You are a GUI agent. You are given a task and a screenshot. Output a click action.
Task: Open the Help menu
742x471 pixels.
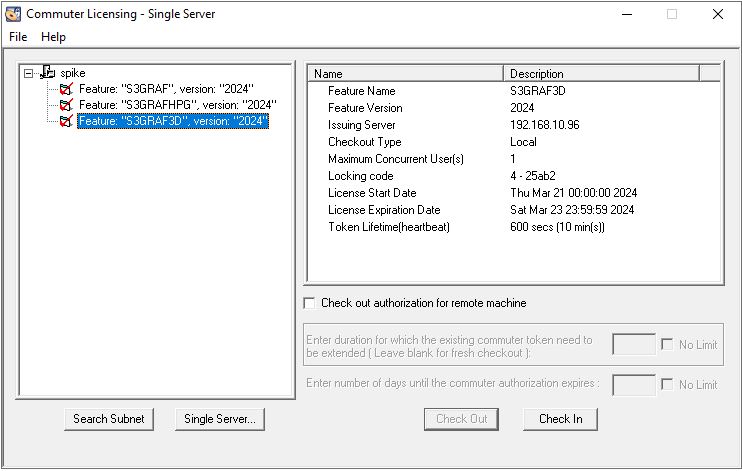(53, 37)
